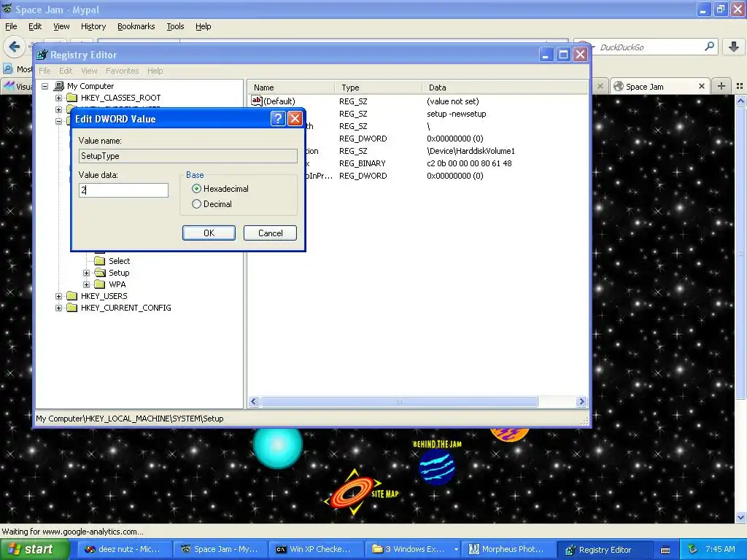Click right arrow of registry horizontal scrollbar
747x560 pixels.
click(x=581, y=402)
